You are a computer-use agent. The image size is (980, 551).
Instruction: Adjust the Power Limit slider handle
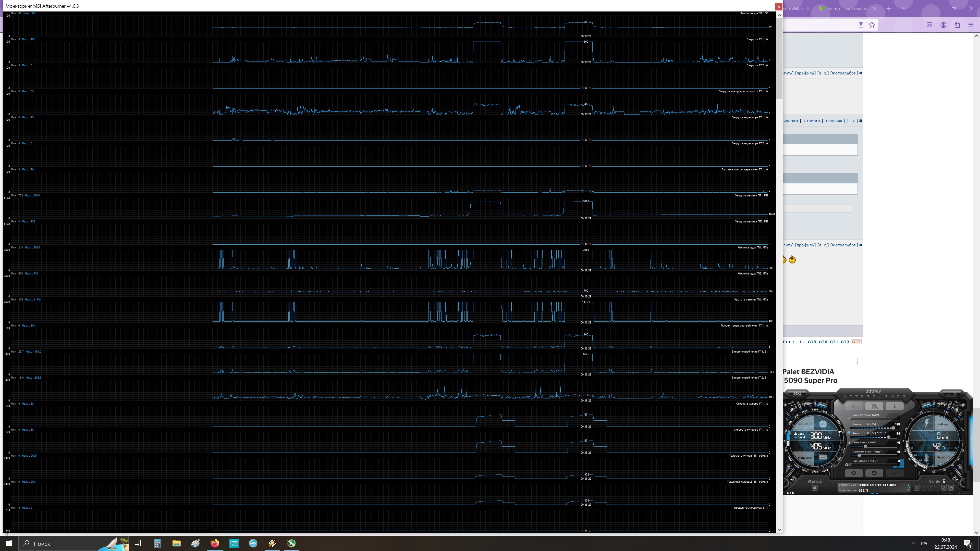894,428
